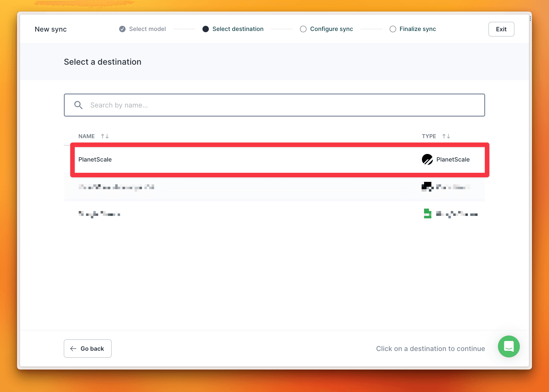
Task: Click the PlanetScale logo icon
Action: click(427, 159)
